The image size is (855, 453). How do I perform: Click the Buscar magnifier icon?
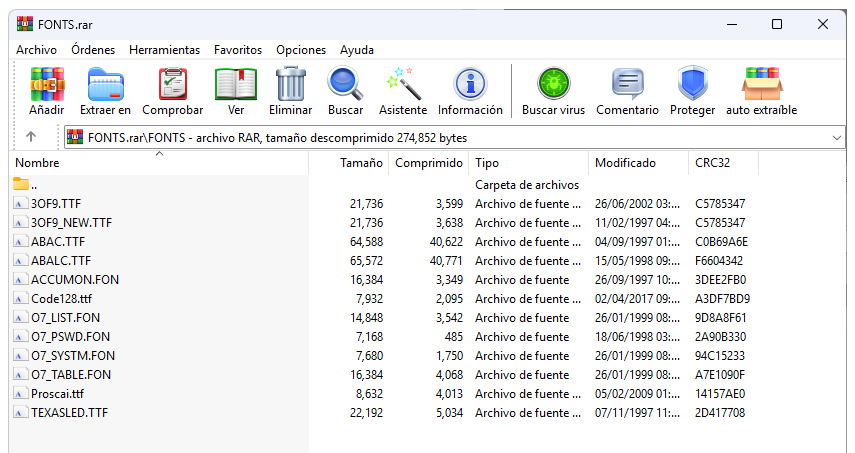coord(345,84)
